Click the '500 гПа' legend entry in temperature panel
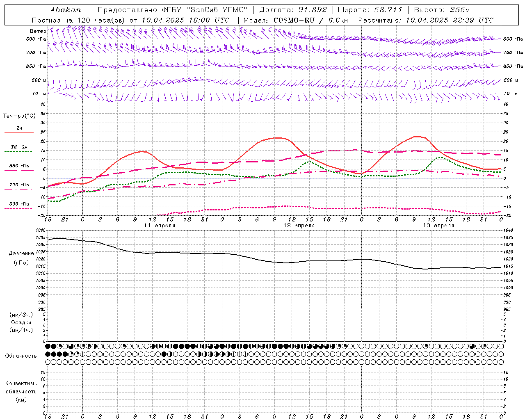This screenshot has width=525, height=420. (19, 204)
